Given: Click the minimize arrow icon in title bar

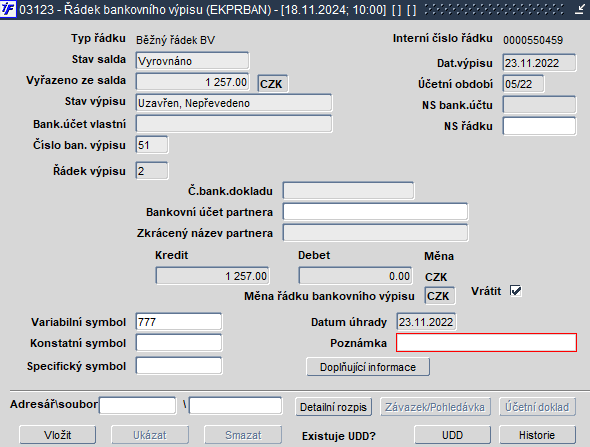Looking at the screenshot, I should click(580, 9).
